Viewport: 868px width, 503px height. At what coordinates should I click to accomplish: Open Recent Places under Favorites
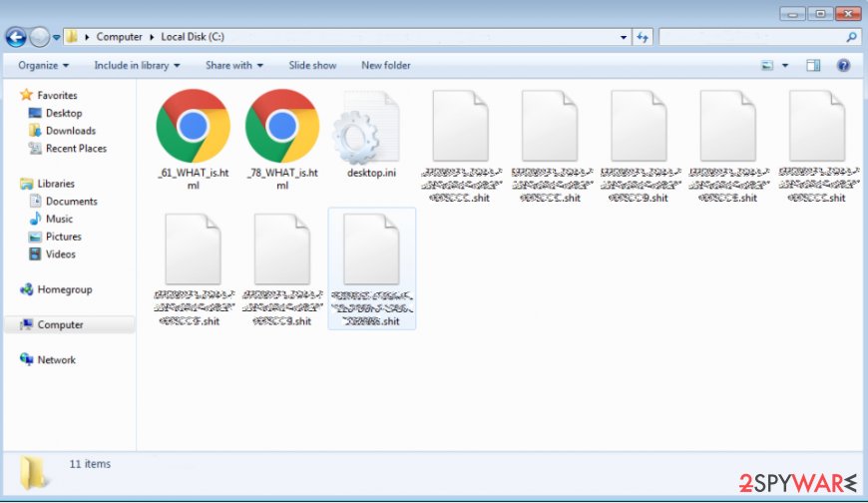[77, 149]
